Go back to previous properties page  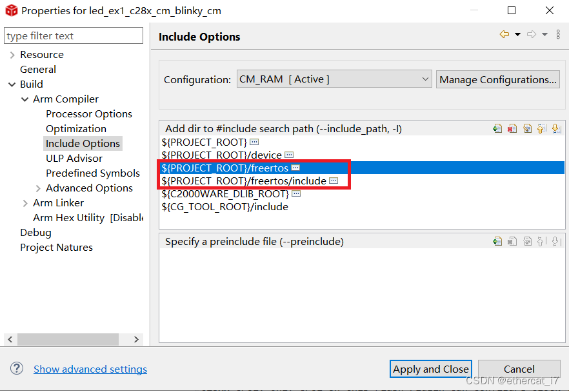click(504, 34)
